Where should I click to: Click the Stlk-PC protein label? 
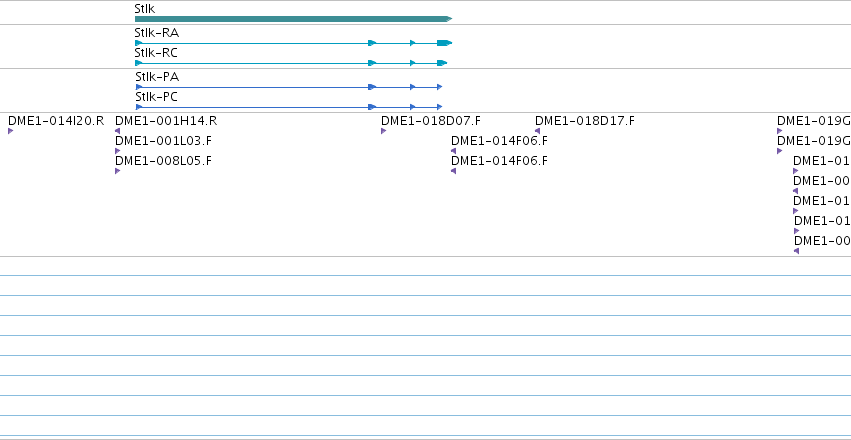pos(156,97)
